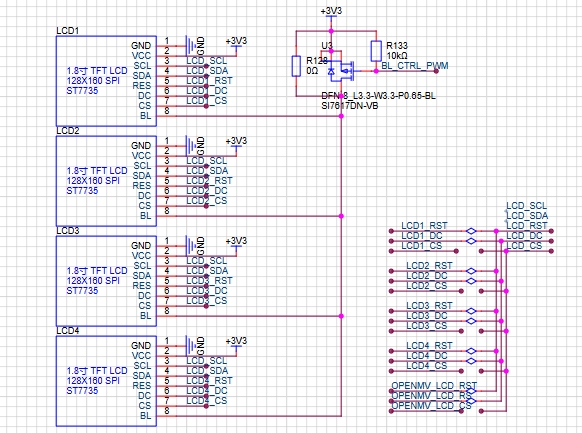Click the R133 10kΩ resistor symbol
The image size is (582, 433).
click(x=376, y=51)
